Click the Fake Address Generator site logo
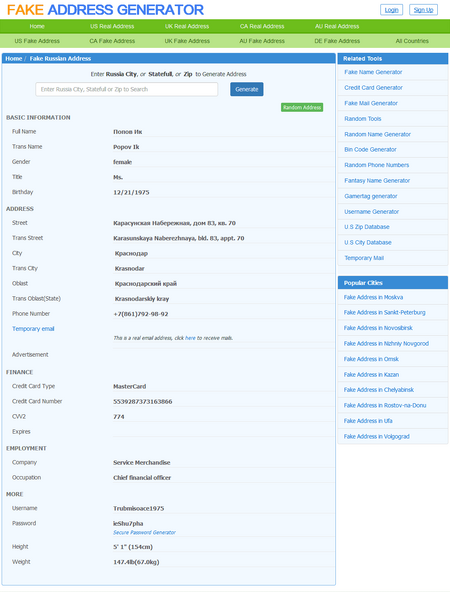 point(105,10)
